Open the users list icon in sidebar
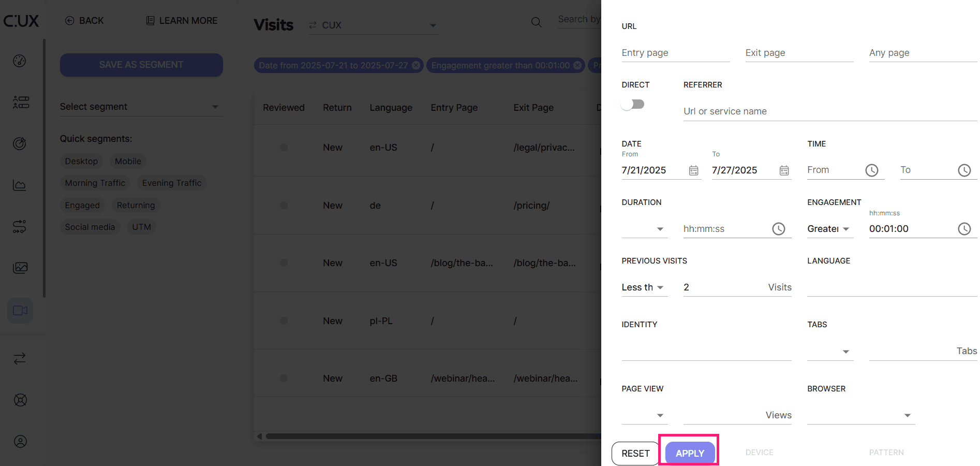This screenshot has height=466, width=980. click(x=21, y=102)
